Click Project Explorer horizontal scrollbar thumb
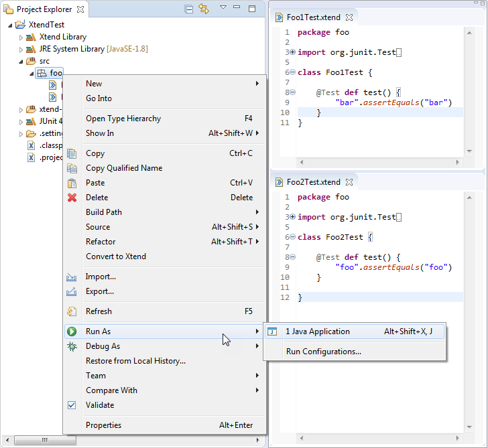The width and height of the screenshot is (488, 448). (x=45, y=440)
